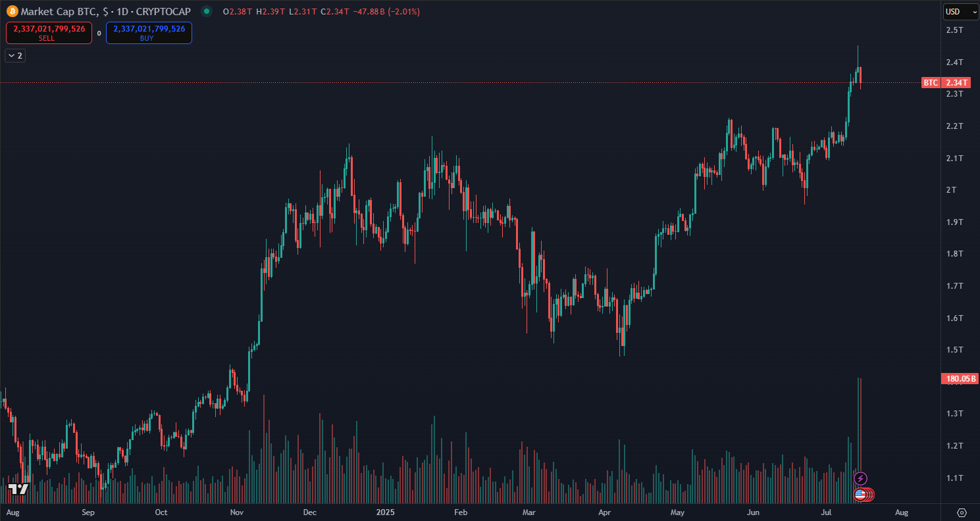This screenshot has height=521, width=980.
Task: Open the TradingView logo link
Action: coord(18,489)
